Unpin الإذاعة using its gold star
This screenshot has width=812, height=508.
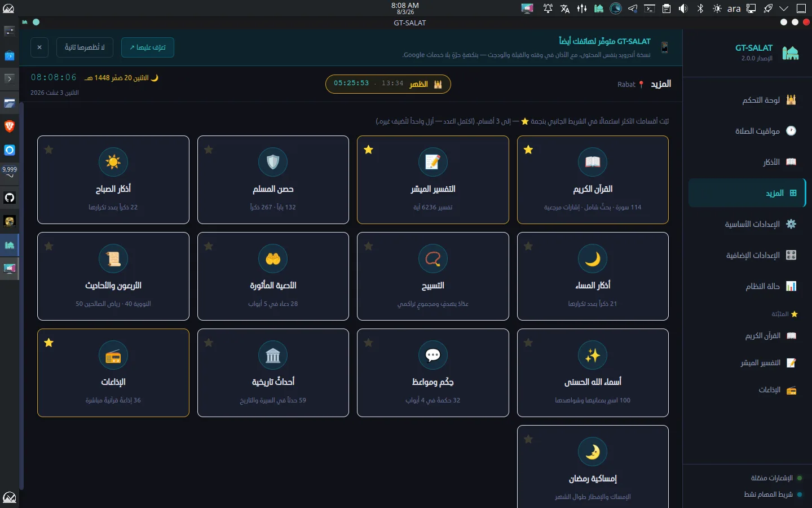(x=49, y=343)
